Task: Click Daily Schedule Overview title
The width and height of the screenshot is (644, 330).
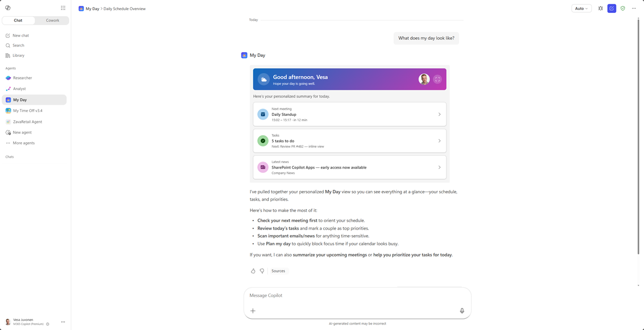Action: pyautogui.click(x=125, y=9)
